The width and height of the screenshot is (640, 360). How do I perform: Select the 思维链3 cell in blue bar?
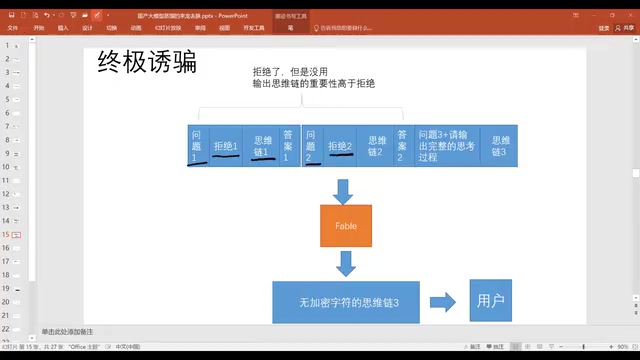(x=499, y=146)
